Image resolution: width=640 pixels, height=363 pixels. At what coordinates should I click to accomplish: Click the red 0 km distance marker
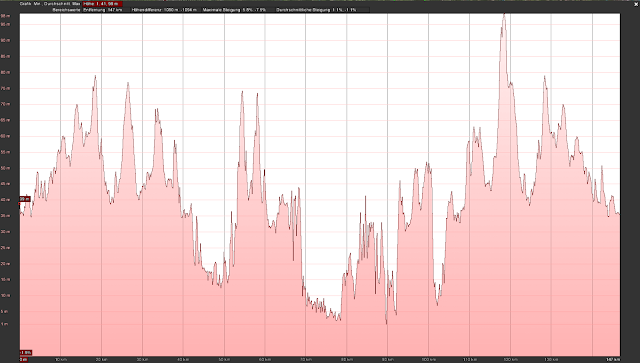click(x=23, y=359)
